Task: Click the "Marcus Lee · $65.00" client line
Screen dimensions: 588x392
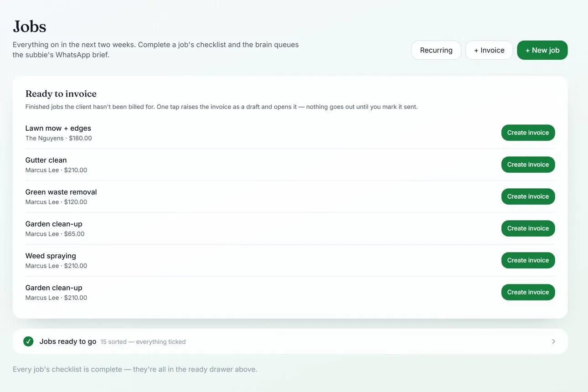Action: [55, 234]
